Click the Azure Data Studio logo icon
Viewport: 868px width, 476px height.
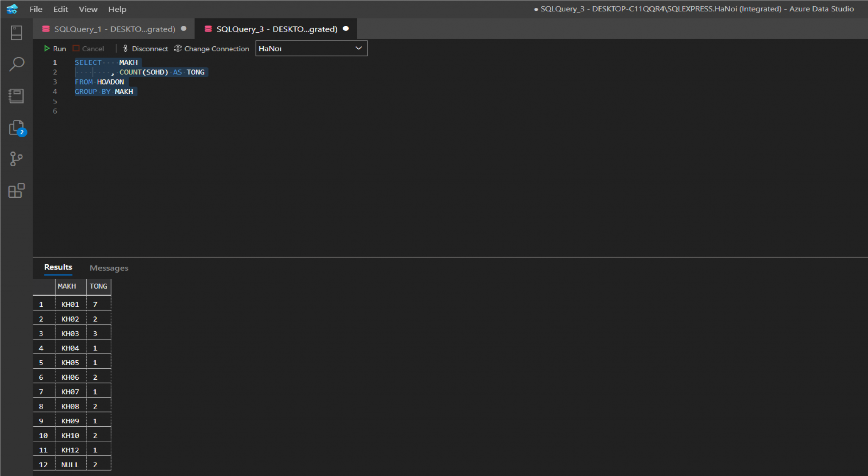[12, 9]
